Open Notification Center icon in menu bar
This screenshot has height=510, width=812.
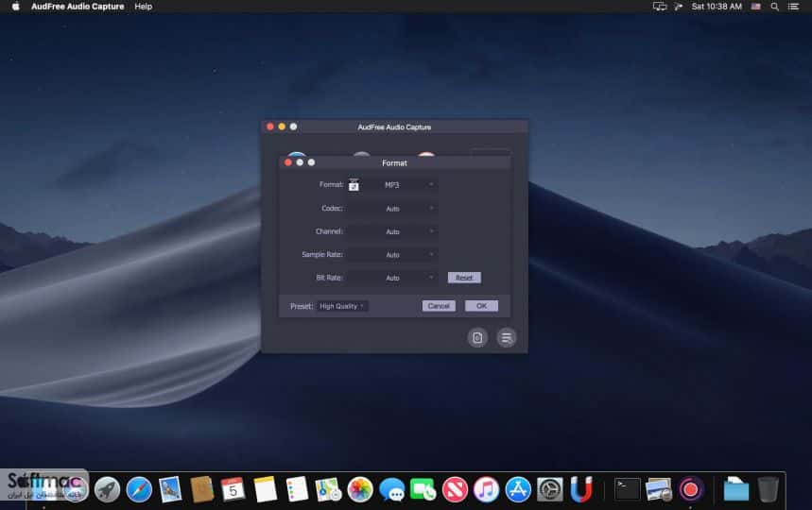(793, 7)
